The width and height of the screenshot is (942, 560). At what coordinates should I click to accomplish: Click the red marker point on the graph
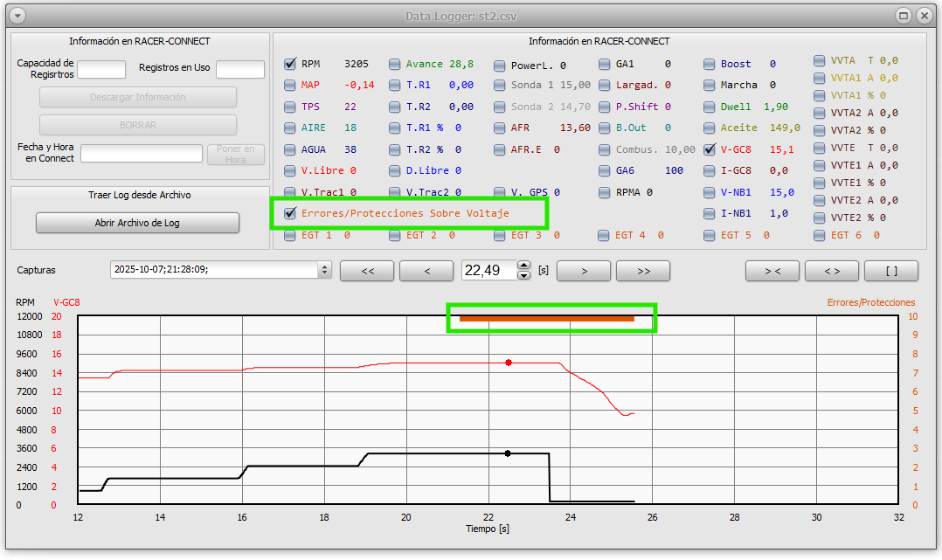[509, 362]
